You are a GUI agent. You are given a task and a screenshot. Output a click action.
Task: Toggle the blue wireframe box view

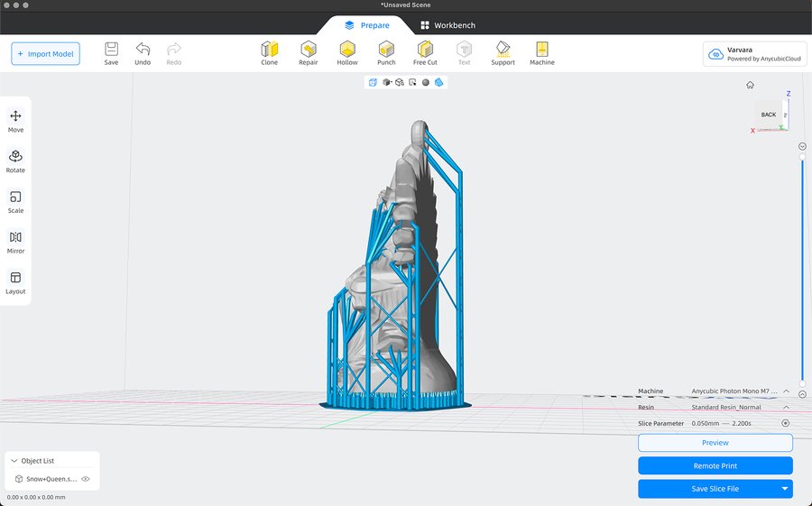[372, 82]
